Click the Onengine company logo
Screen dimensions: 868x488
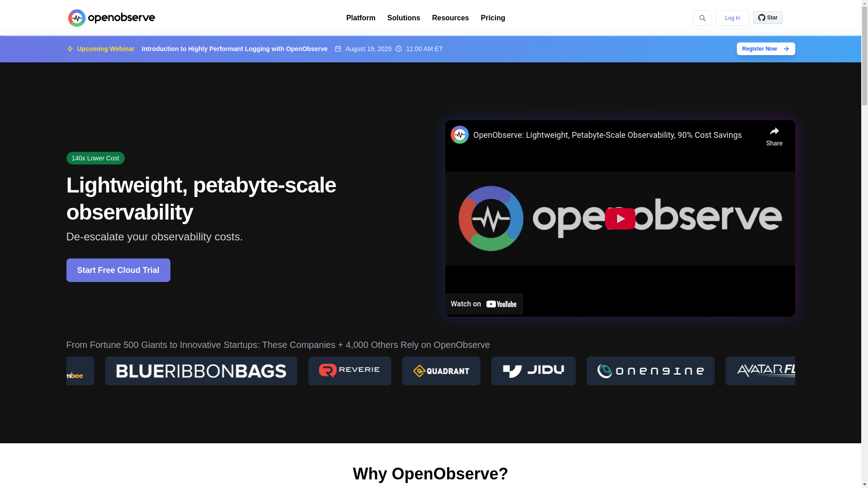651,371
